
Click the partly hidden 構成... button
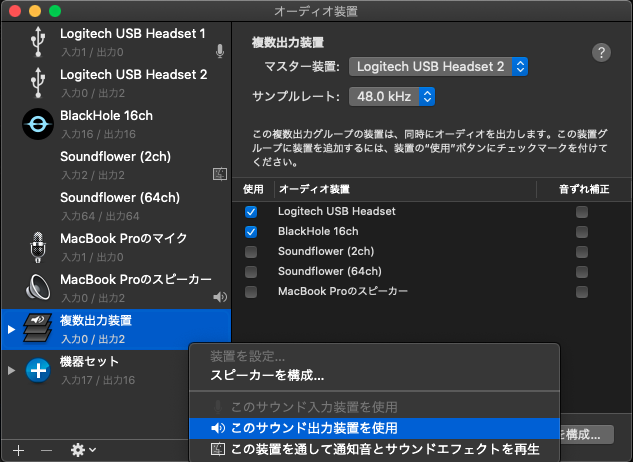pos(587,435)
